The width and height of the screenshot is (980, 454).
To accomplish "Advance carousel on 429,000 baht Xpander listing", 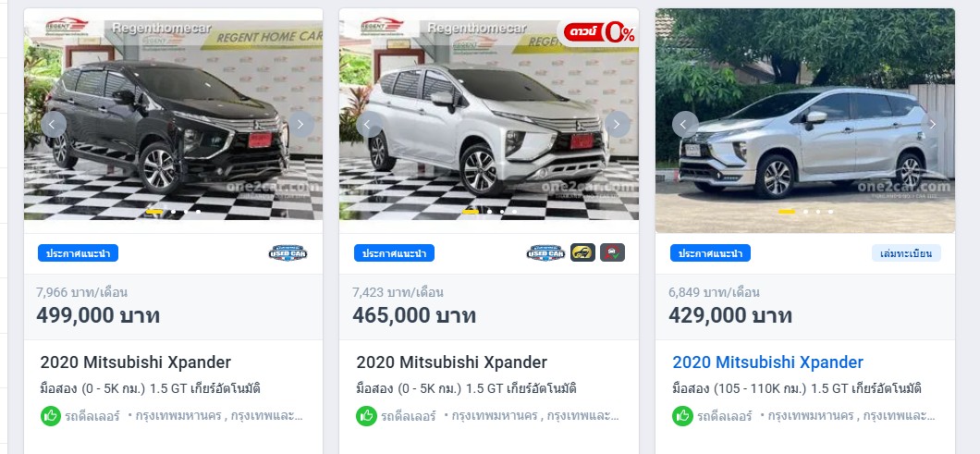I will 933,125.
